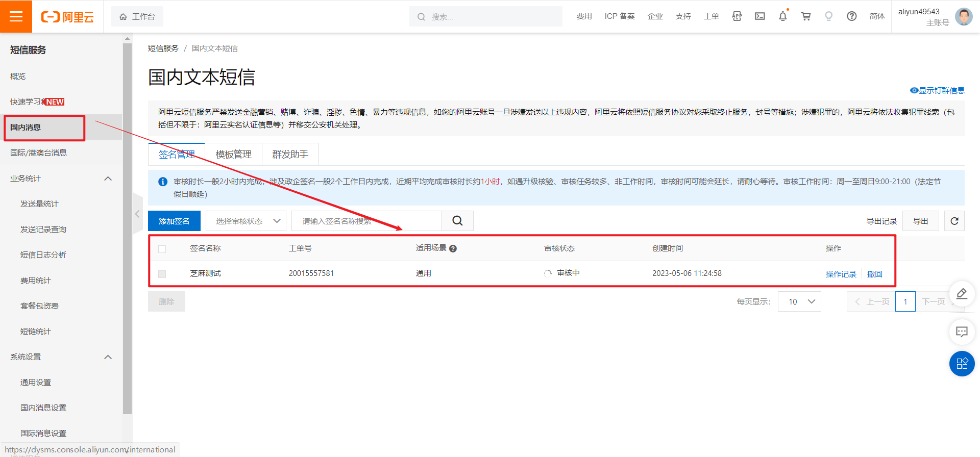Open 操作记录 for 芝麻测试
The width and height of the screenshot is (980, 457).
pos(841,274)
